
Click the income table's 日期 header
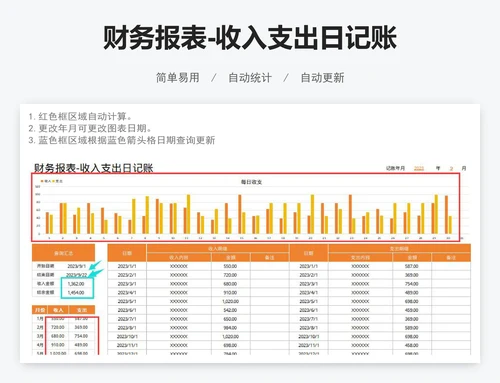click(x=127, y=253)
